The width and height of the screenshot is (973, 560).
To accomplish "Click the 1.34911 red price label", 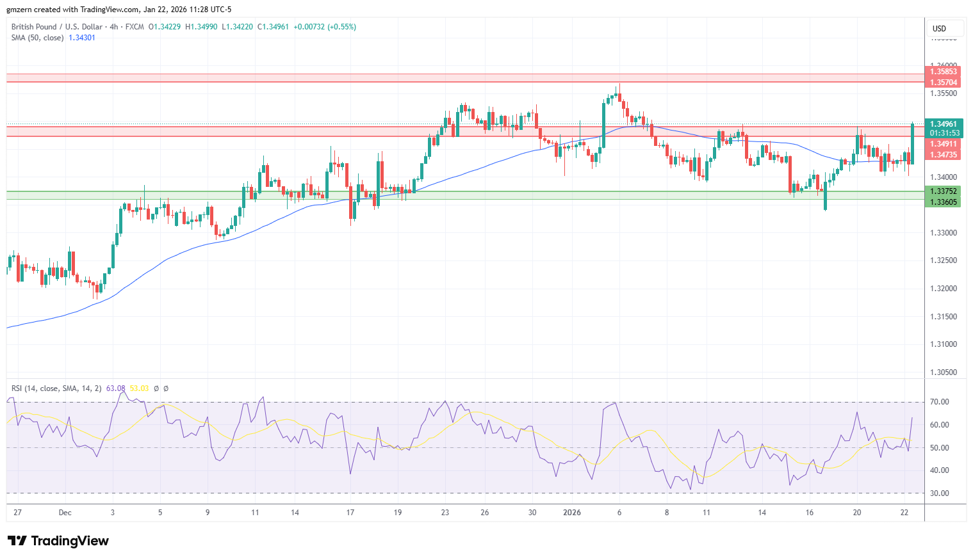I will tap(944, 144).
